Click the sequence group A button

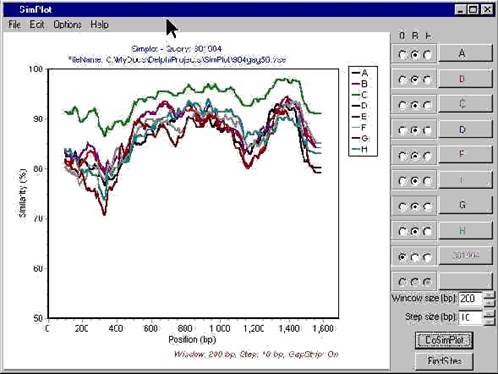(x=465, y=53)
